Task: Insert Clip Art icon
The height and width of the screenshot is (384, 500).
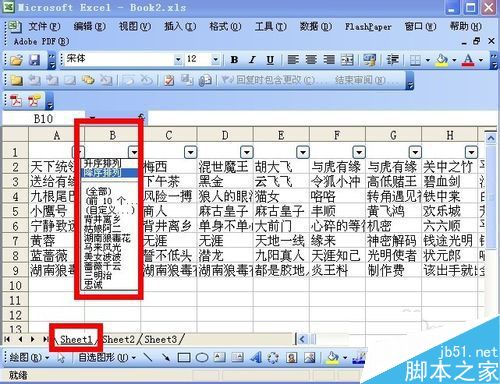Action: point(292,358)
